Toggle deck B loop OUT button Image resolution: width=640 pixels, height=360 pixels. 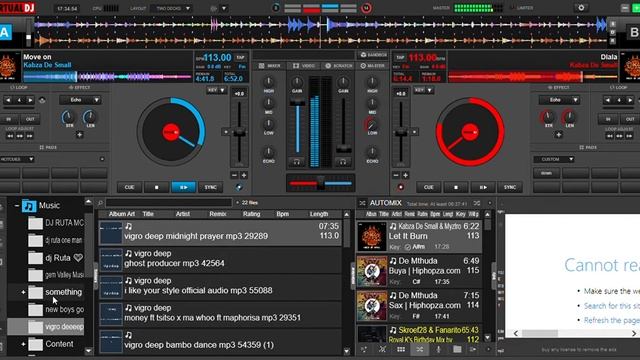click(x=630, y=119)
